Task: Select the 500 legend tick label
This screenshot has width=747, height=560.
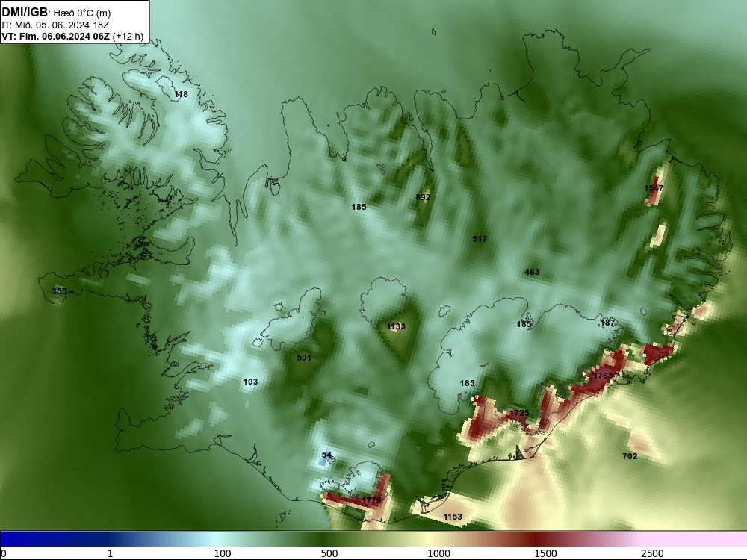Action: click(x=329, y=553)
